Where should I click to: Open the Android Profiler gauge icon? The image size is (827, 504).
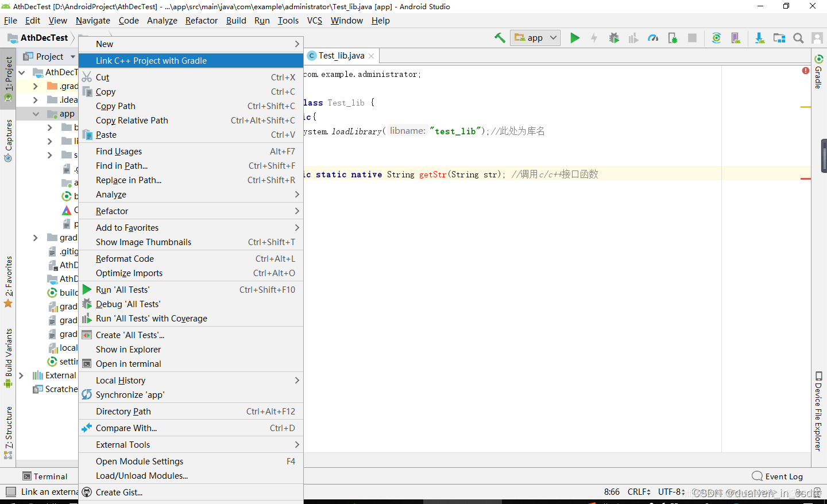(653, 38)
